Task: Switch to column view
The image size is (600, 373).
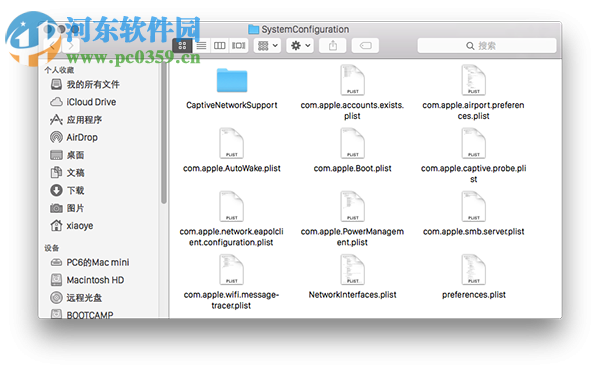Action: [220, 46]
